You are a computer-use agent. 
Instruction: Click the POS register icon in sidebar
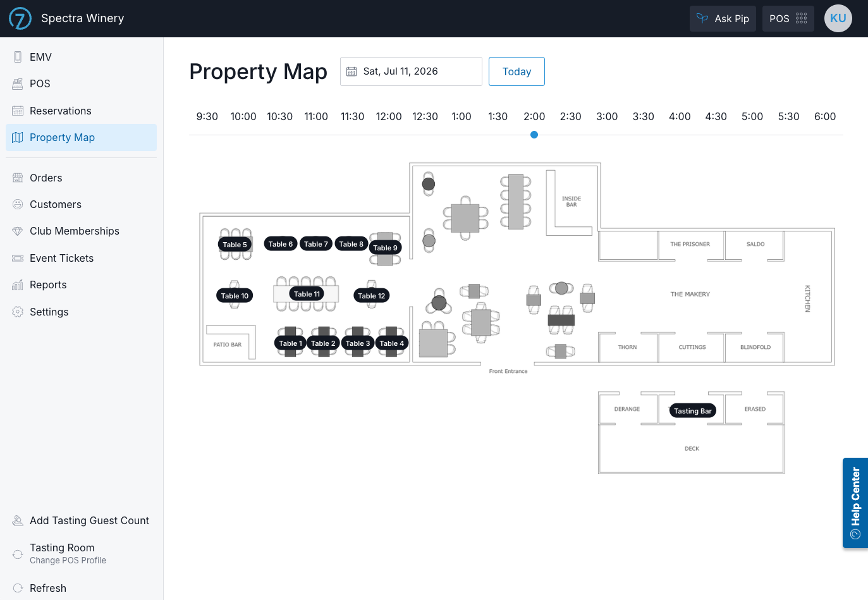point(18,83)
